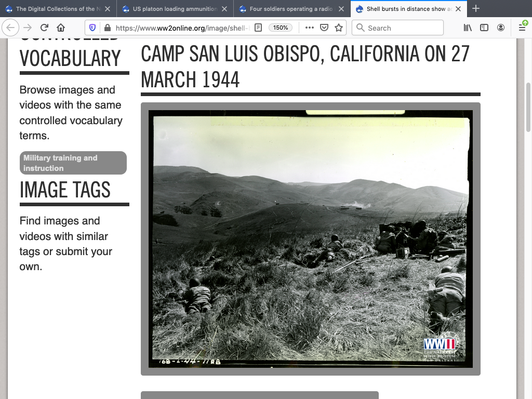The image size is (532, 399).
Task: Open the Firefox hamburger menu
Action: pos(522,28)
